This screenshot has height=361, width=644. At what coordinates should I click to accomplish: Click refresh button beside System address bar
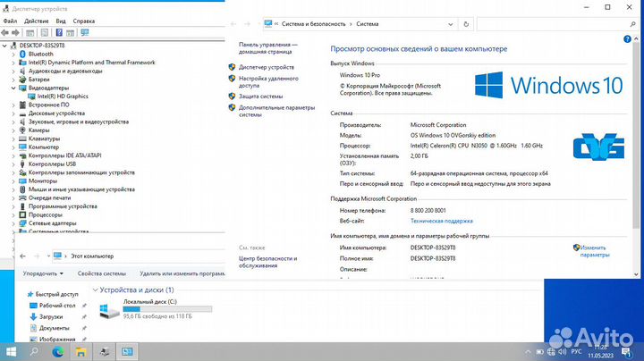[466, 24]
